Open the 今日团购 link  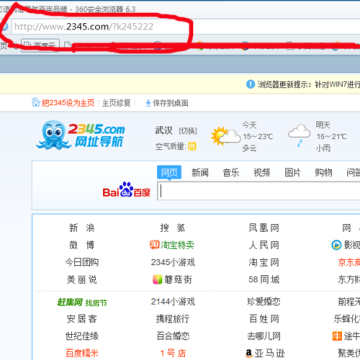click(82, 262)
